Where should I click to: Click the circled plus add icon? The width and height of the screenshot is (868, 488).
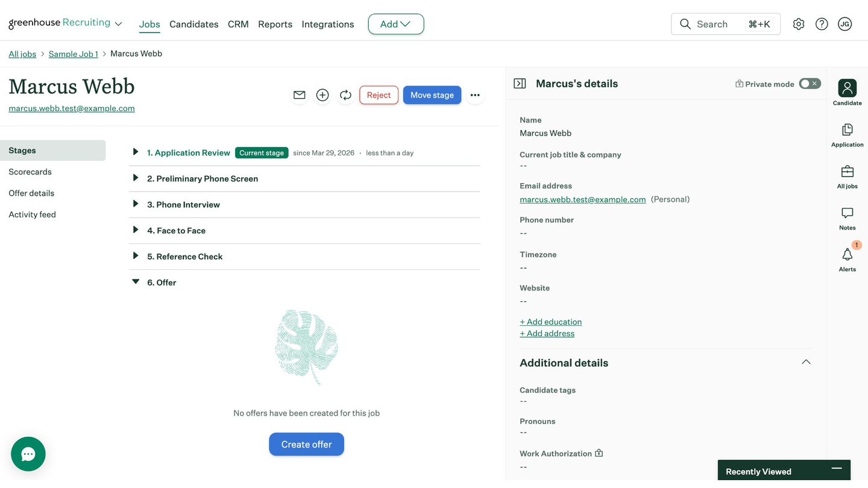[322, 95]
